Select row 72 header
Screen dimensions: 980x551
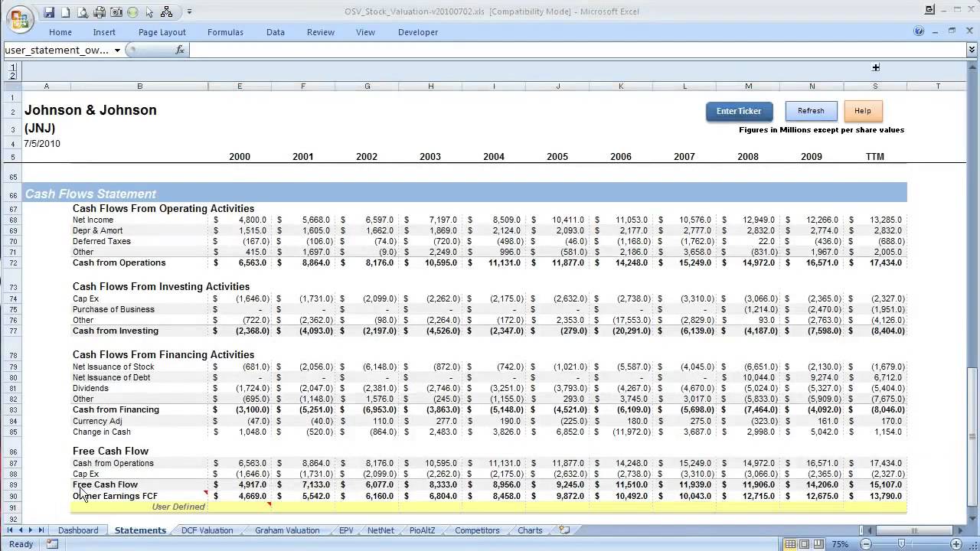13,262
